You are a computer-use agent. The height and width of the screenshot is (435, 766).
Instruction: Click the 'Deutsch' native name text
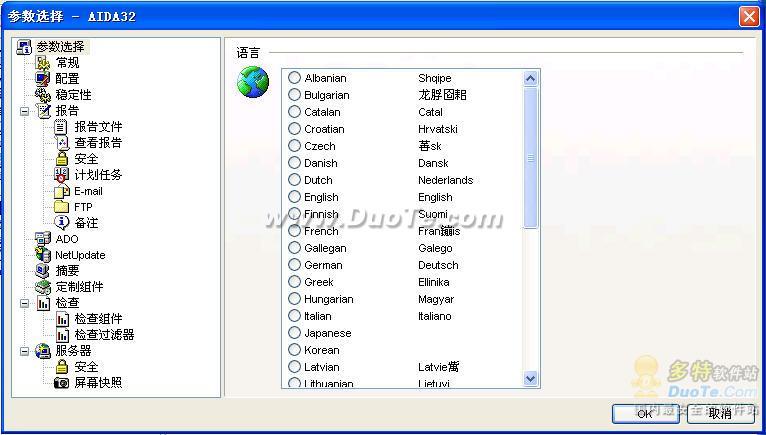(438, 265)
